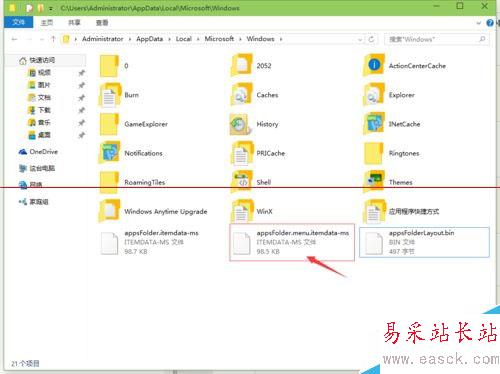Open the 文件 ribbon tab
Viewport: 500px width, 374px height.
tap(19, 22)
